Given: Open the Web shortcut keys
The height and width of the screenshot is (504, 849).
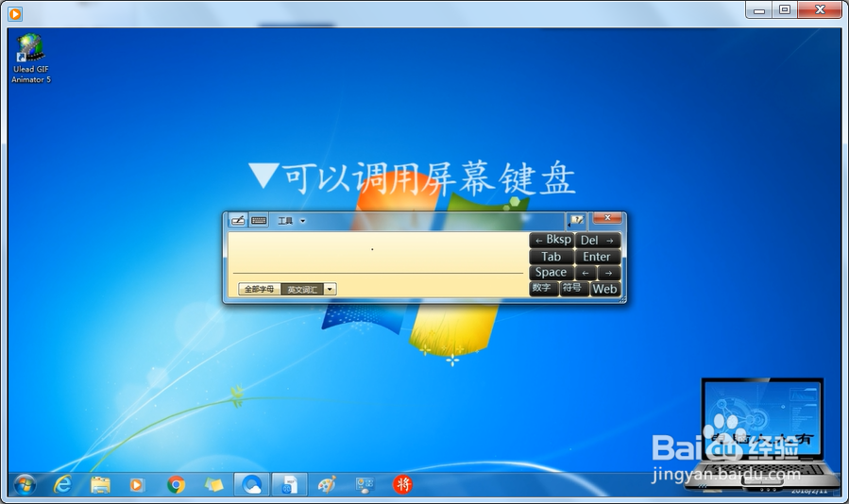Looking at the screenshot, I should 605,289.
